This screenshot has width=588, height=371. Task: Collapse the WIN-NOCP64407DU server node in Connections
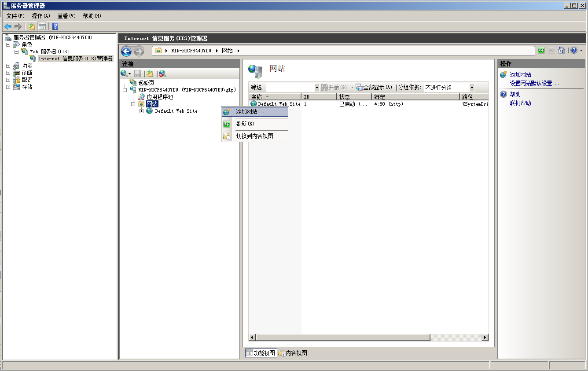(125, 90)
